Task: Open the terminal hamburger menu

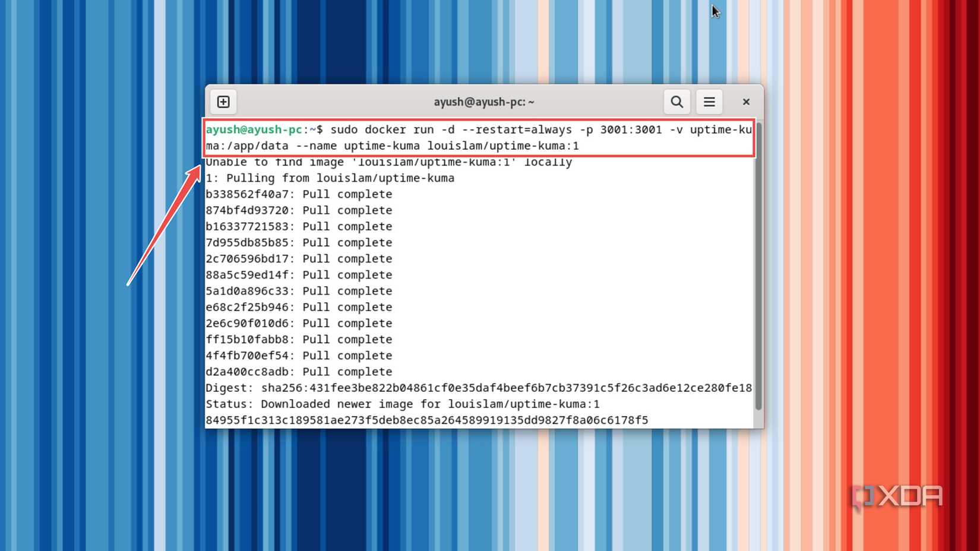Action: click(x=709, y=102)
